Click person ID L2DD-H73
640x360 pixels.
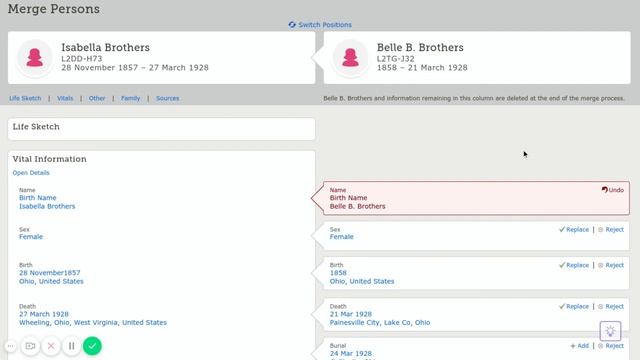pyautogui.click(x=82, y=58)
